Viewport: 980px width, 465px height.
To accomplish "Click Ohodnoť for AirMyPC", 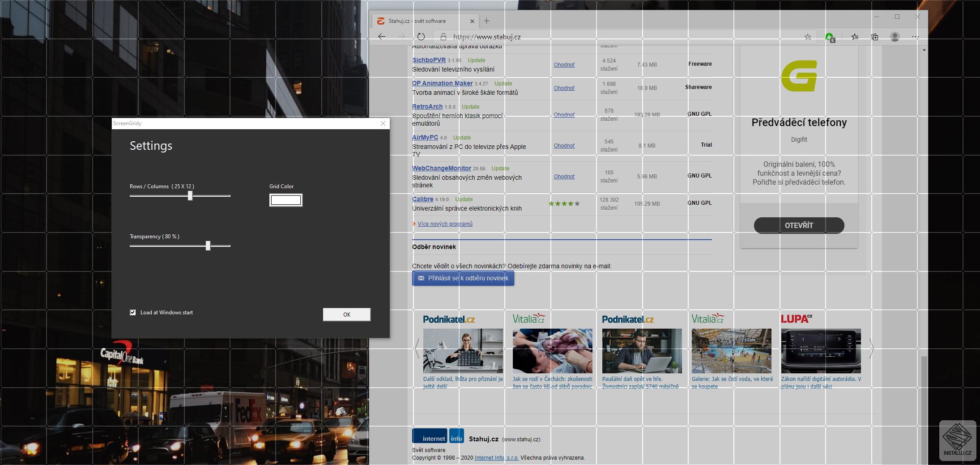I will (564, 146).
